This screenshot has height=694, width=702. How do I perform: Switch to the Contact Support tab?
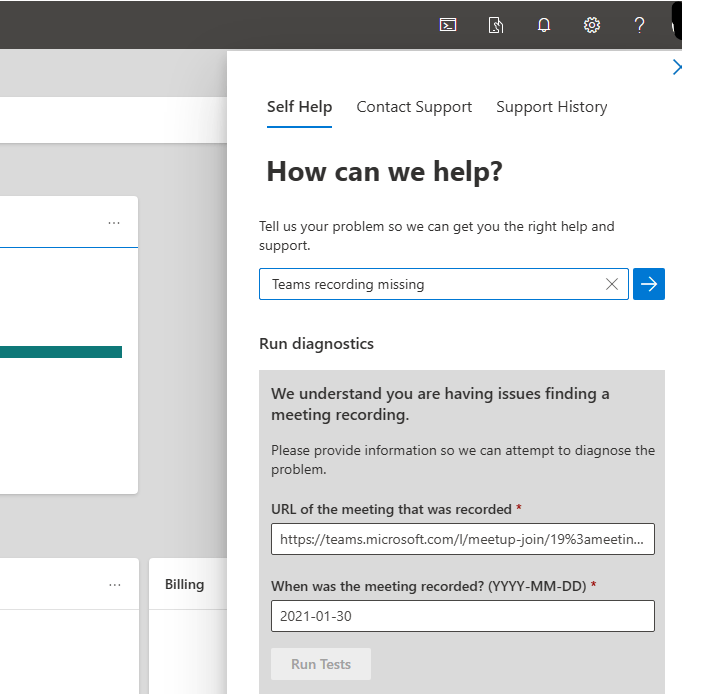point(414,107)
